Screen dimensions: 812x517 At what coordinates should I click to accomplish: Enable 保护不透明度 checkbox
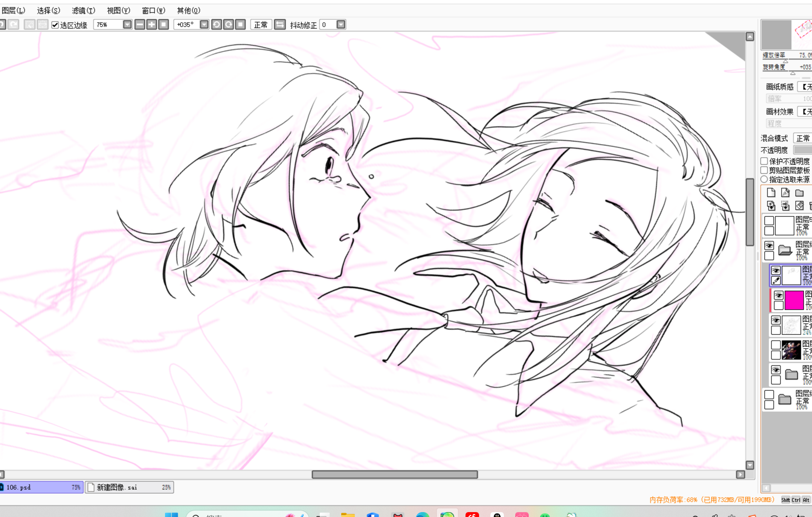coord(764,161)
